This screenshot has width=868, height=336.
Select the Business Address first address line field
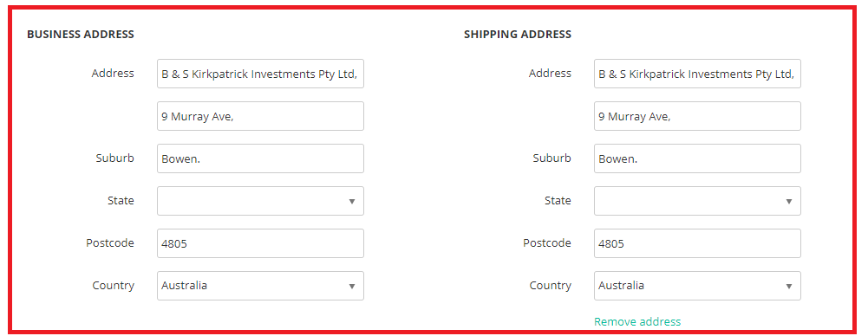pos(260,74)
